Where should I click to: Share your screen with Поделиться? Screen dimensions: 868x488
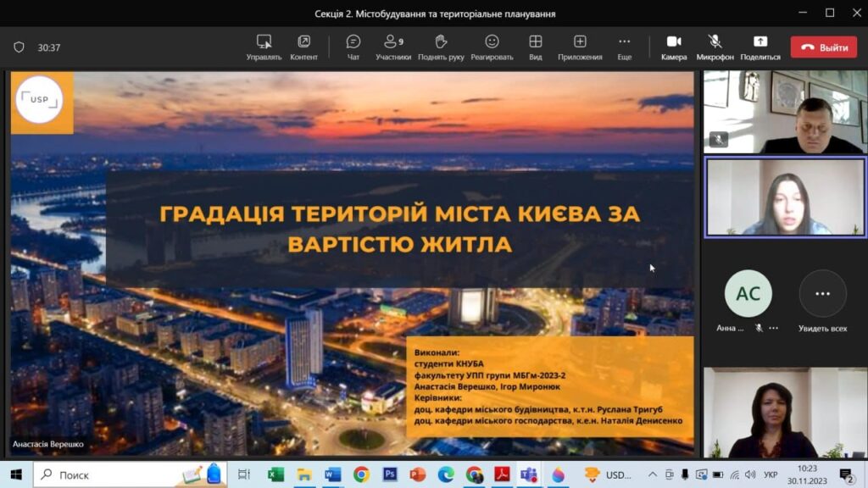click(760, 47)
